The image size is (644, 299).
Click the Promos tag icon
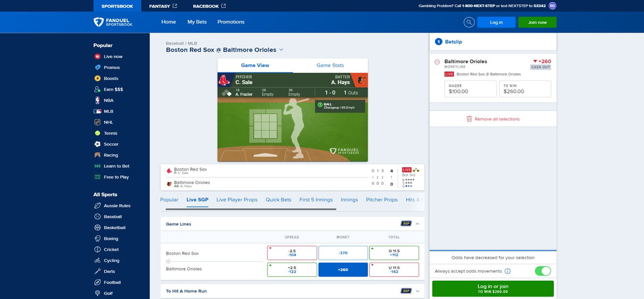point(98,68)
